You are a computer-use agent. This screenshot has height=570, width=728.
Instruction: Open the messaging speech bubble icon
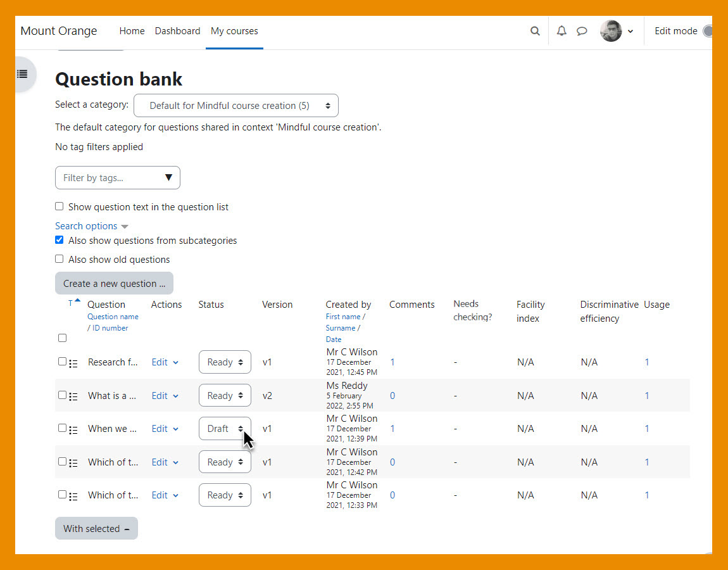pyautogui.click(x=582, y=31)
